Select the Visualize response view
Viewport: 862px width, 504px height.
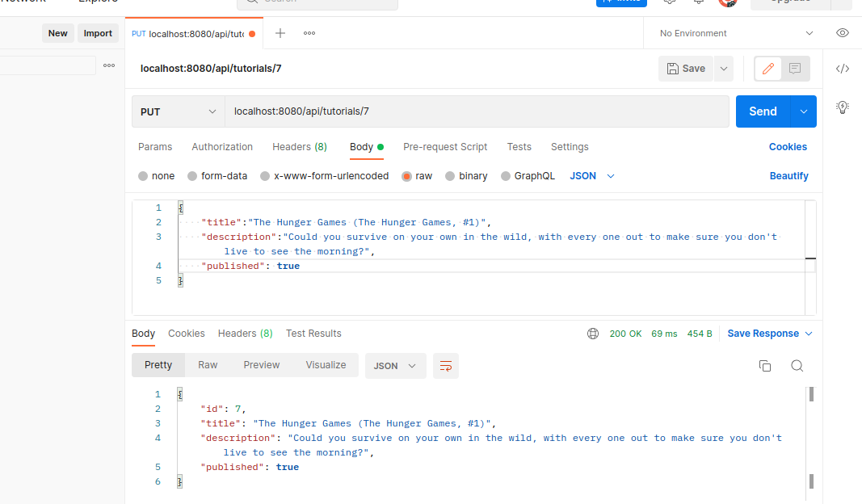[326, 365]
